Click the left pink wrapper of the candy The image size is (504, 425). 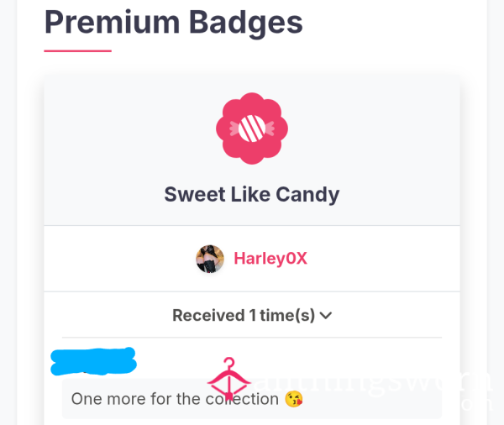pos(234,129)
